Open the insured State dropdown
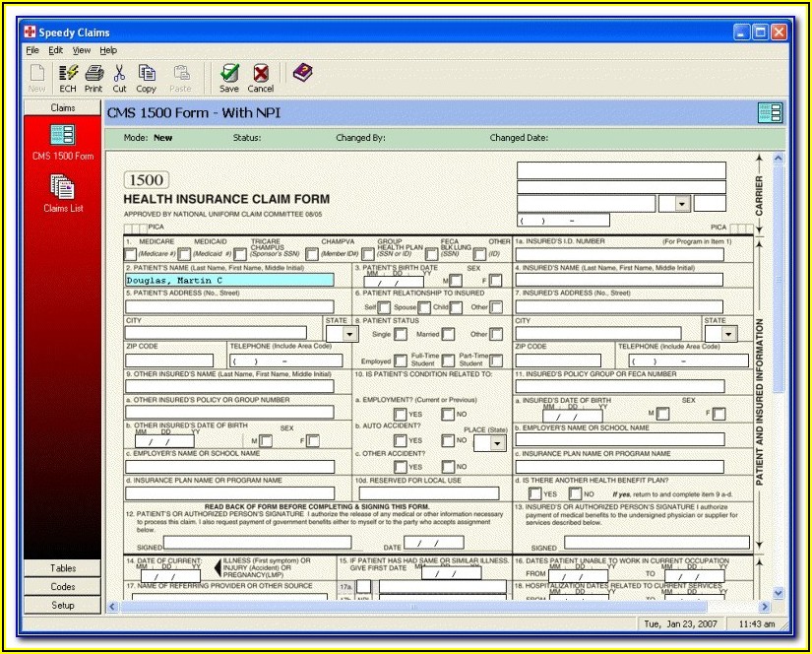 tap(727, 334)
